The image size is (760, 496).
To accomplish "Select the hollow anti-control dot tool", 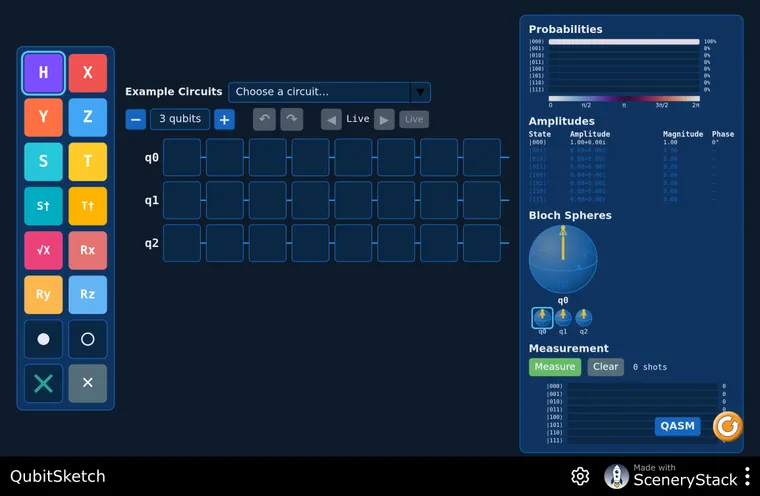I will (x=88, y=339).
